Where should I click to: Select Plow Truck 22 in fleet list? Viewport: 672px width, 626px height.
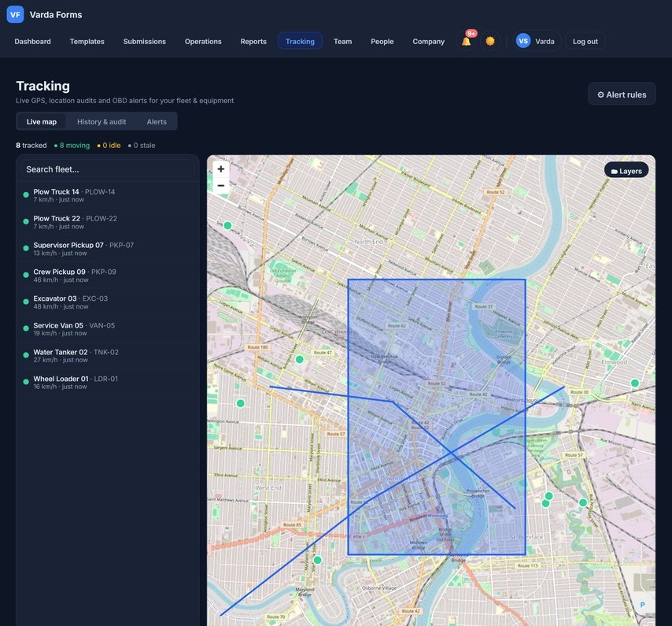tap(108, 222)
